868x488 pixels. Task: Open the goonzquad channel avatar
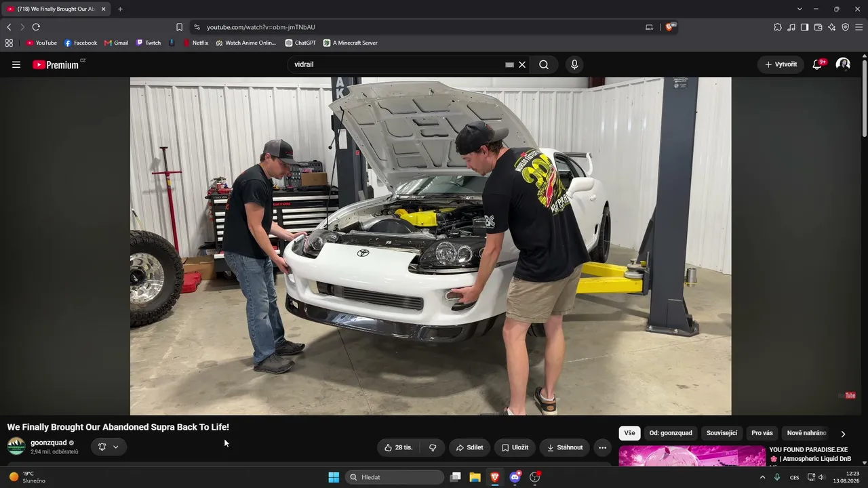coord(16,446)
